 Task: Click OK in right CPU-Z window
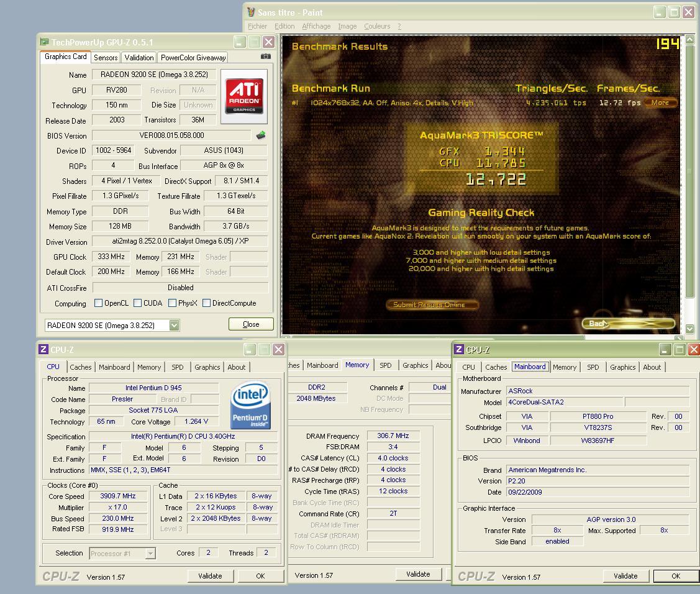(x=676, y=576)
